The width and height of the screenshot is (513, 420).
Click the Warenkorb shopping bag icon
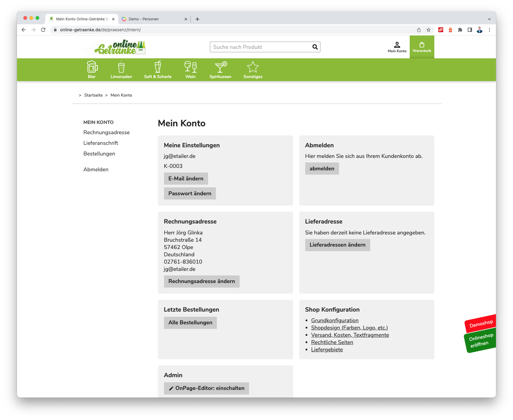click(422, 45)
